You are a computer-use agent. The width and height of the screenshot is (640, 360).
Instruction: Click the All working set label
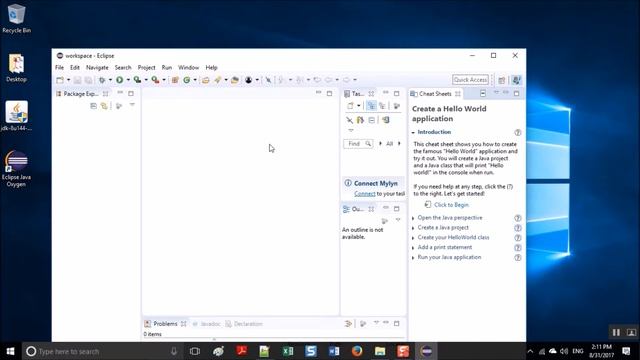[389, 144]
